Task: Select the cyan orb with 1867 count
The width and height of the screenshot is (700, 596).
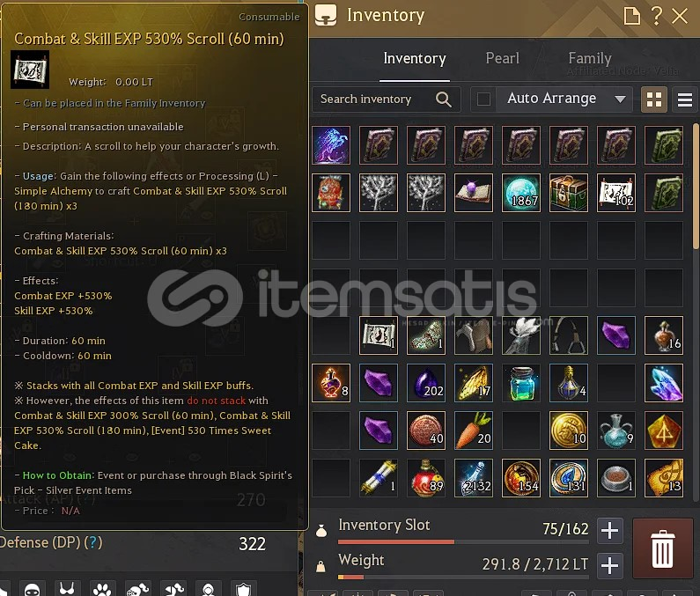Action: pos(521,193)
